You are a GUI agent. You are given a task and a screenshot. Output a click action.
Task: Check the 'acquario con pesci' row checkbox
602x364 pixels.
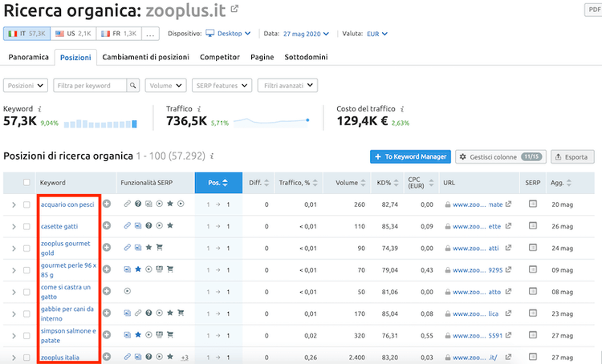(26, 204)
